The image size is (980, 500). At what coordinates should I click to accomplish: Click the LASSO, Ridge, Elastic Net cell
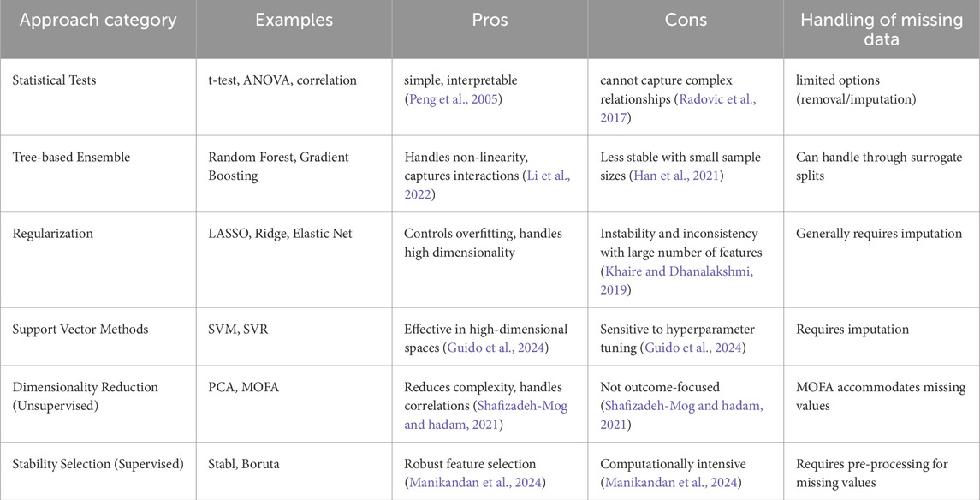coord(282,234)
